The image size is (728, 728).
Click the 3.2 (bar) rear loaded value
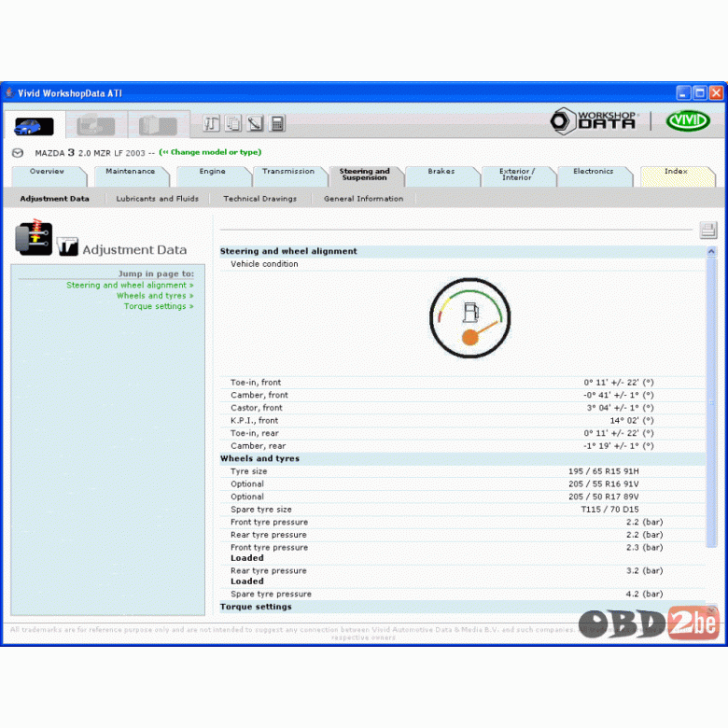click(x=644, y=570)
